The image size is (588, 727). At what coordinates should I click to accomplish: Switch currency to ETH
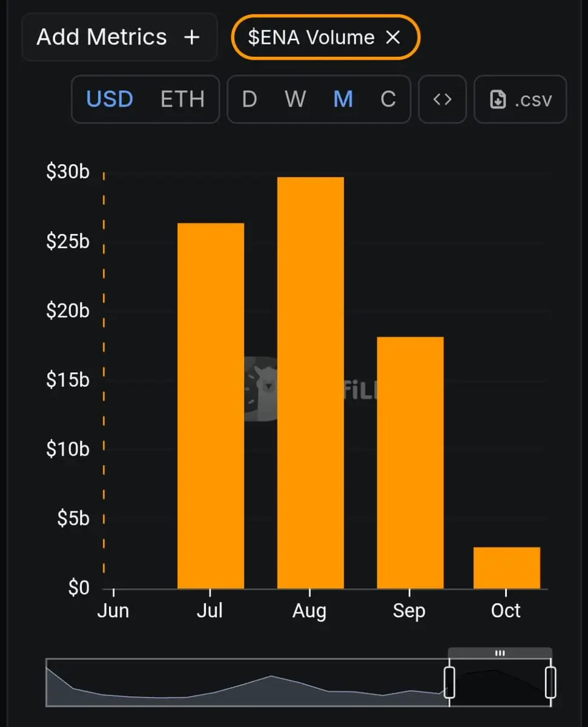coord(182,99)
